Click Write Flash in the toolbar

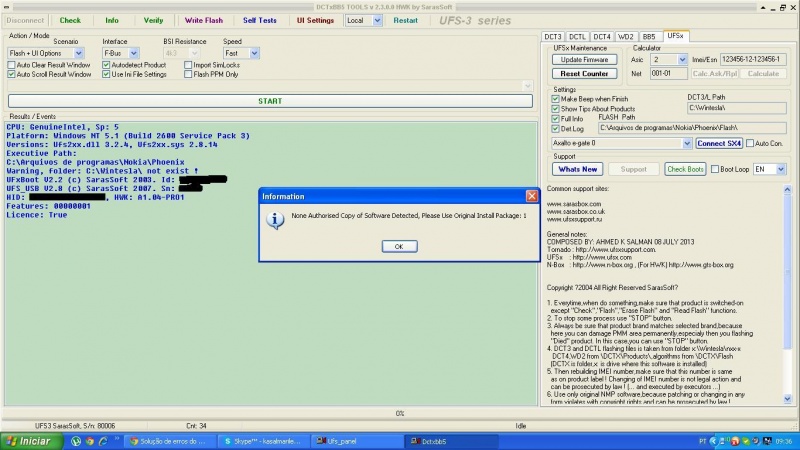[x=204, y=20]
